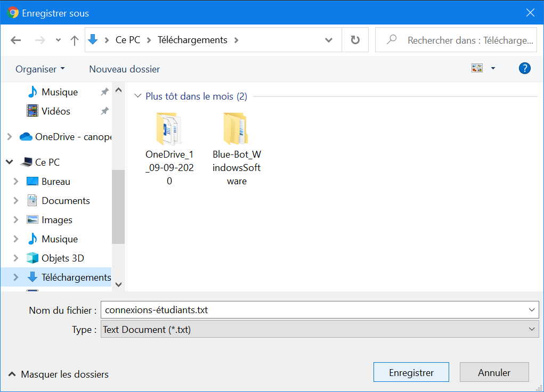Image resolution: width=544 pixels, height=392 pixels.
Task: Click the view layout icon
Action: pos(477,68)
